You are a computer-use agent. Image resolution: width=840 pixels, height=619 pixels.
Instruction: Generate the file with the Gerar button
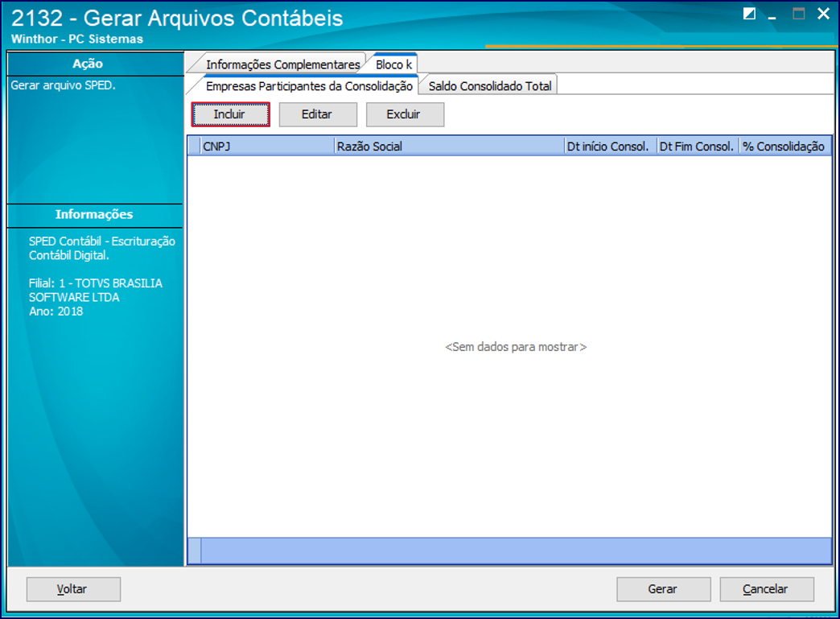coord(663,589)
